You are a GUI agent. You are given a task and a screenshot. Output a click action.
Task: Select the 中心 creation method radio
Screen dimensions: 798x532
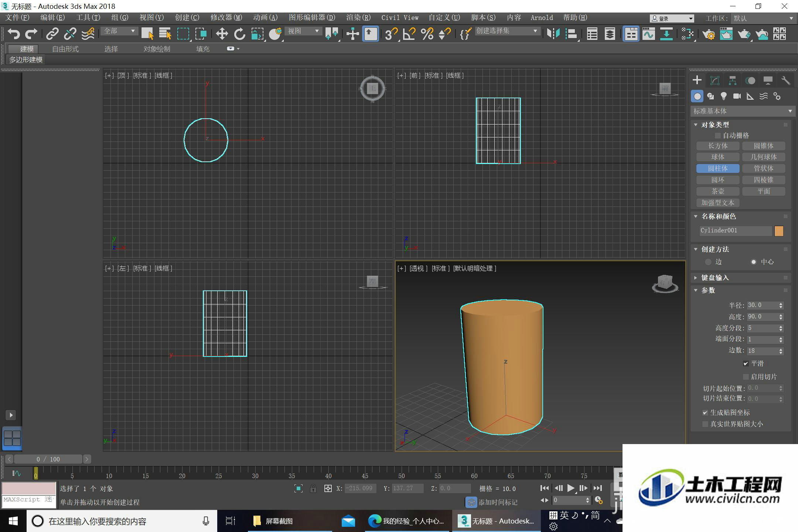click(x=754, y=262)
